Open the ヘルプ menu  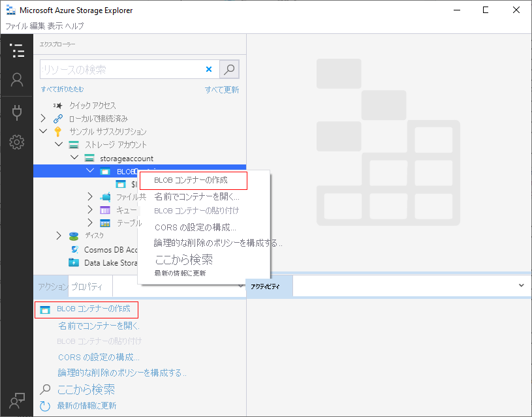tap(74, 26)
